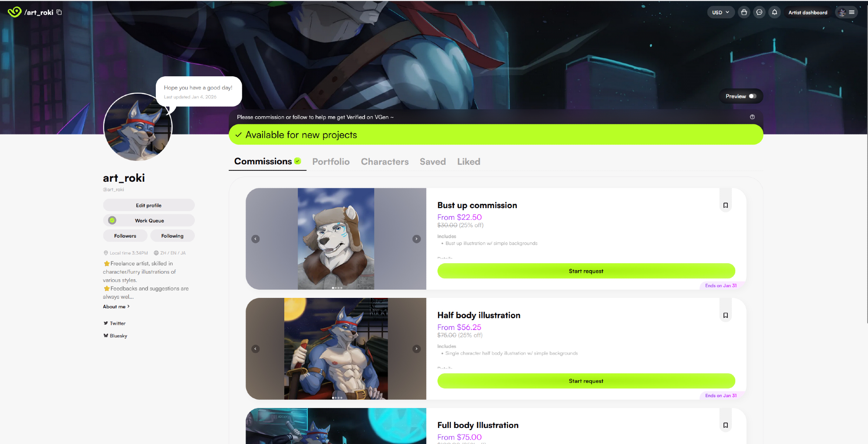The height and width of the screenshot is (444, 868).
Task: Save the Full body Illustration bookmark
Action: tap(725, 425)
